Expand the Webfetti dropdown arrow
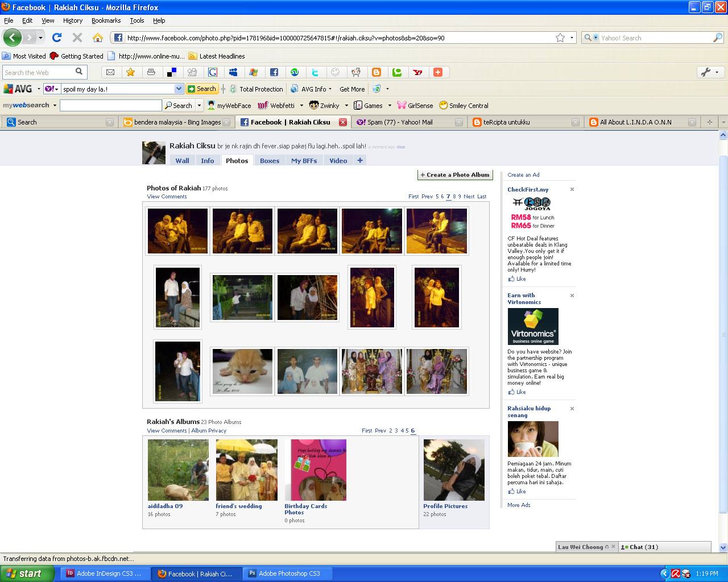 (x=301, y=106)
